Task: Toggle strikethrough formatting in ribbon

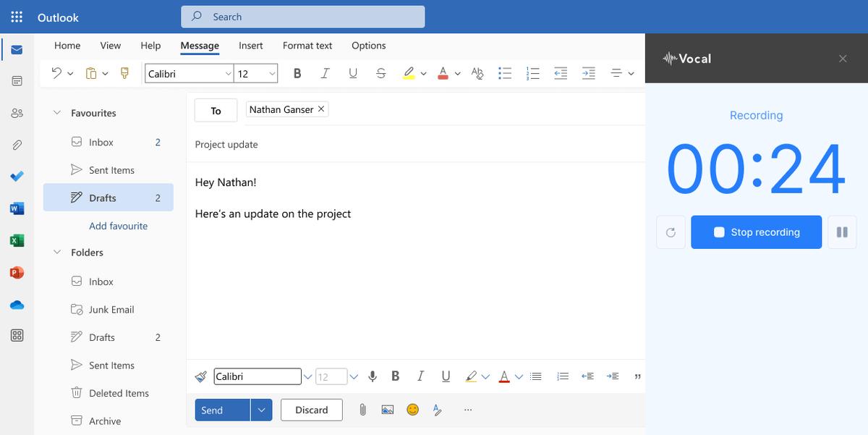Action: pos(381,73)
